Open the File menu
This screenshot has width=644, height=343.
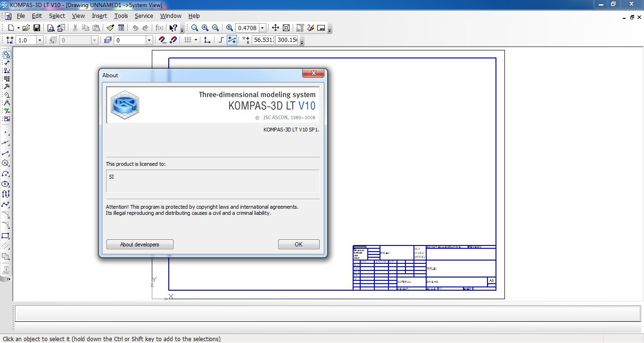pyautogui.click(x=21, y=16)
